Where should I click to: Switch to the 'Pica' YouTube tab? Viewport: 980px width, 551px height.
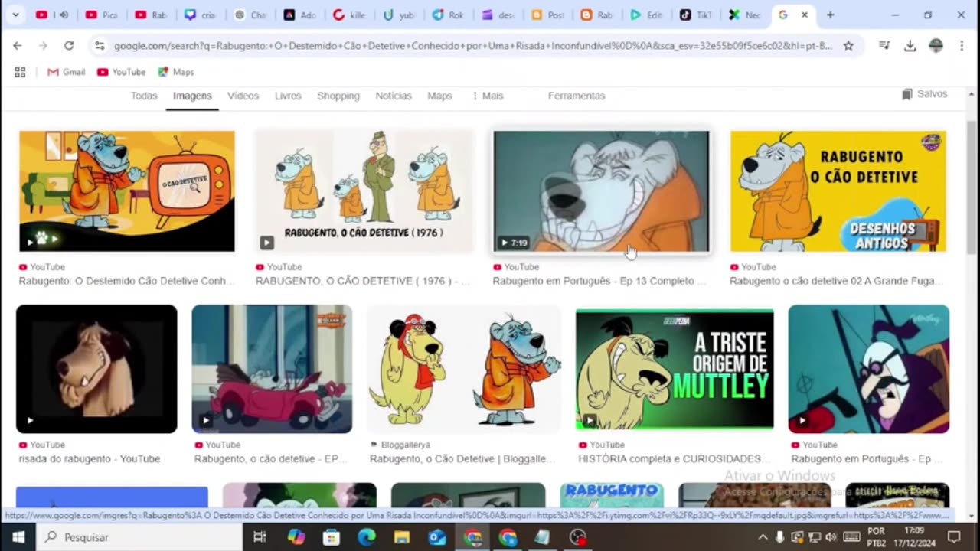click(102, 15)
